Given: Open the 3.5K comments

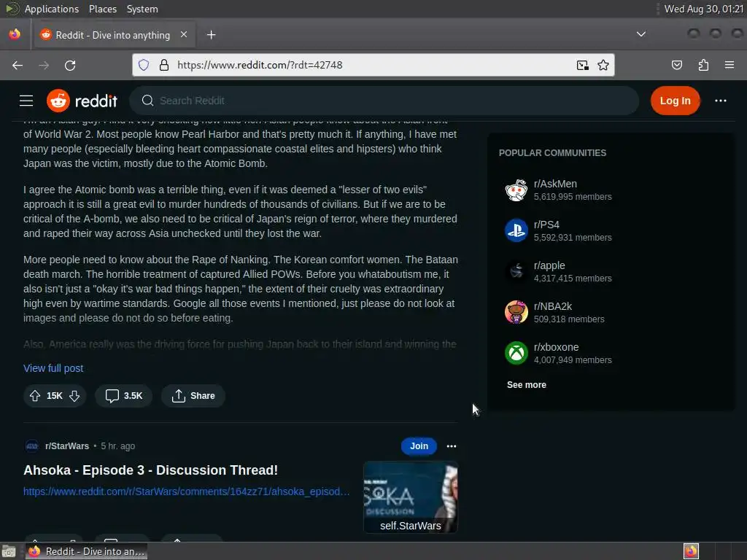Looking at the screenshot, I should point(124,396).
